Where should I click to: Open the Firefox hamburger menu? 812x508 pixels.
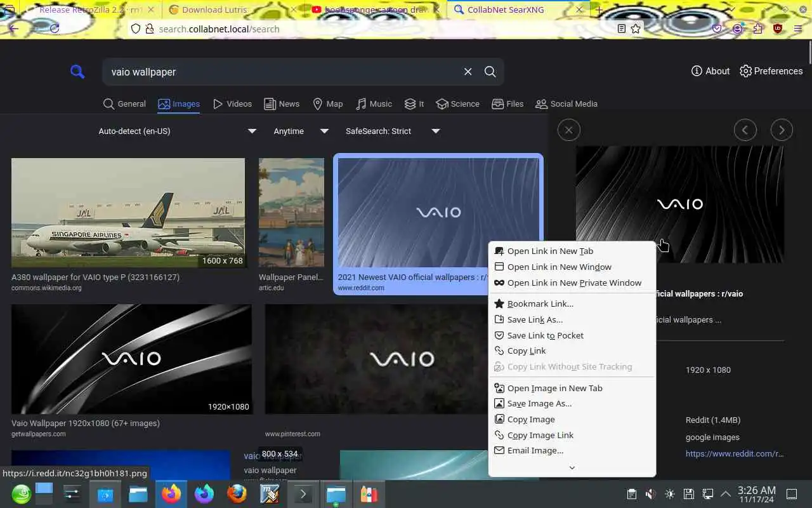click(799, 29)
